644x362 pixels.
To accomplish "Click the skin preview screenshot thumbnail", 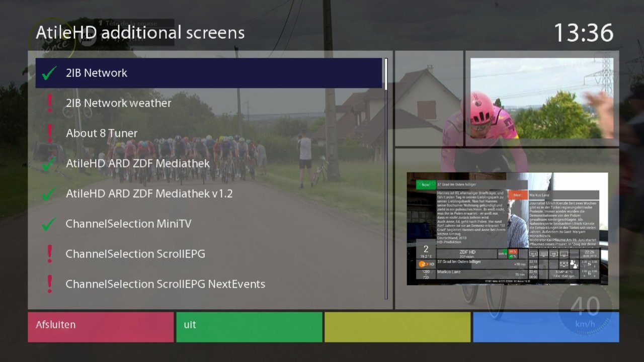I will point(507,229).
